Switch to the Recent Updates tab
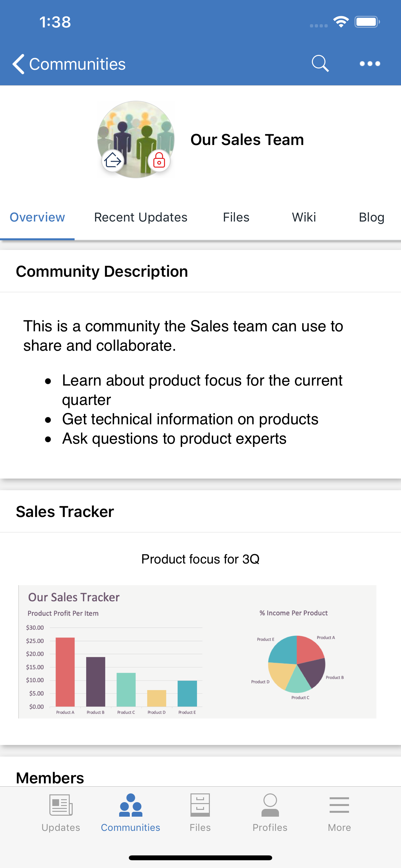 (140, 217)
